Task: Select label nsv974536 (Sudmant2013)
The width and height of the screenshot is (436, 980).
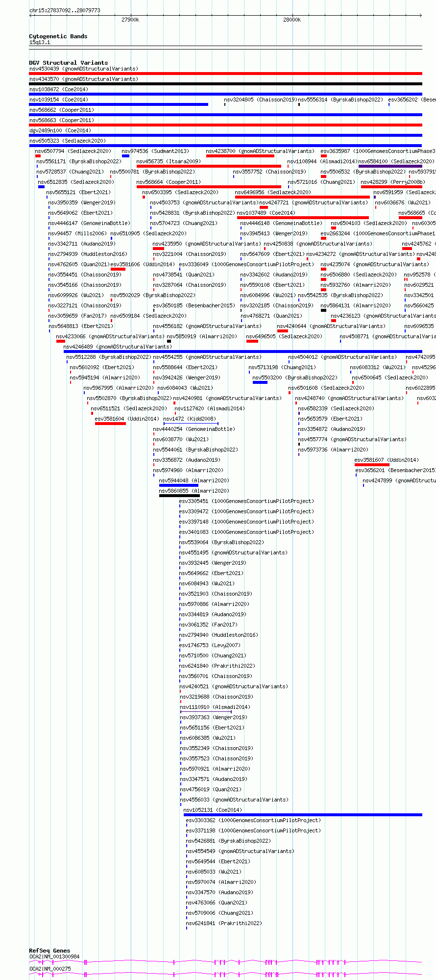Action: click(155, 151)
